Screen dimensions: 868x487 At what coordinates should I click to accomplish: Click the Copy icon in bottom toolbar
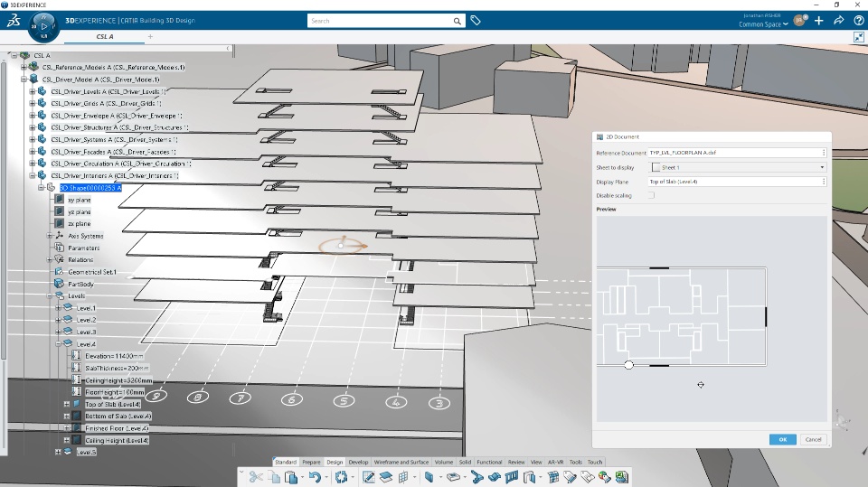tap(273, 477)
